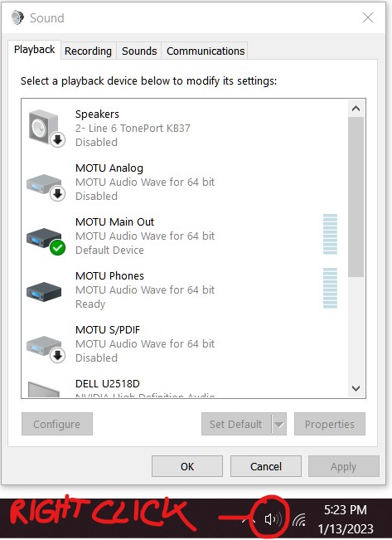Open the Set Default dropdown arrow
This screenshot has width=392, height=540.
point(279,424)
